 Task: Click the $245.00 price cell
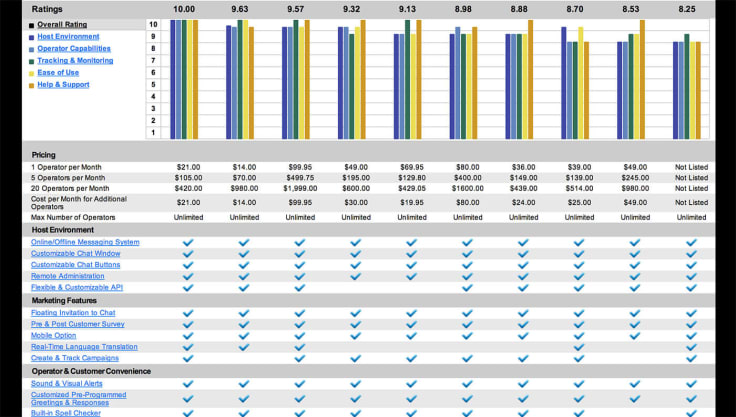635,178
